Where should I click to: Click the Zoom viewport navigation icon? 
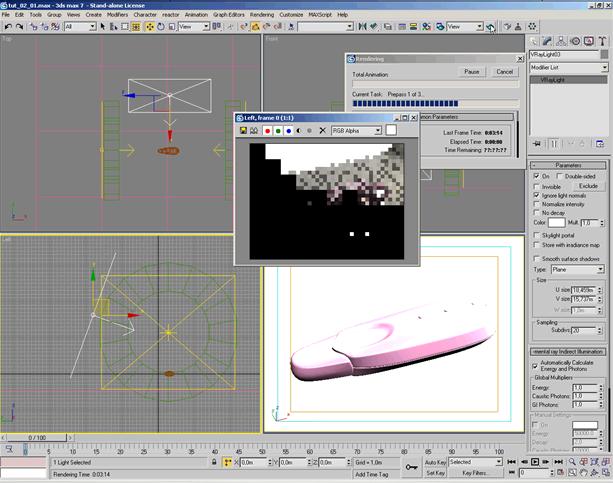click(572, 462)
